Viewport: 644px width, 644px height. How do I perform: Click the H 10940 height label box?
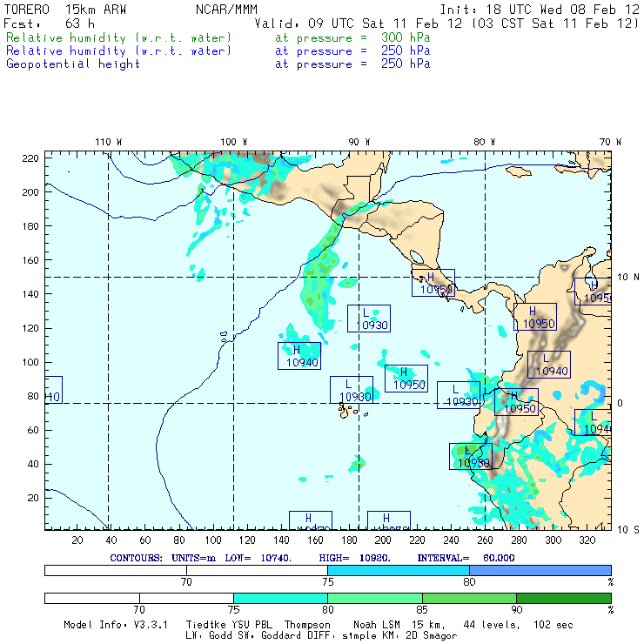point(299,356)
